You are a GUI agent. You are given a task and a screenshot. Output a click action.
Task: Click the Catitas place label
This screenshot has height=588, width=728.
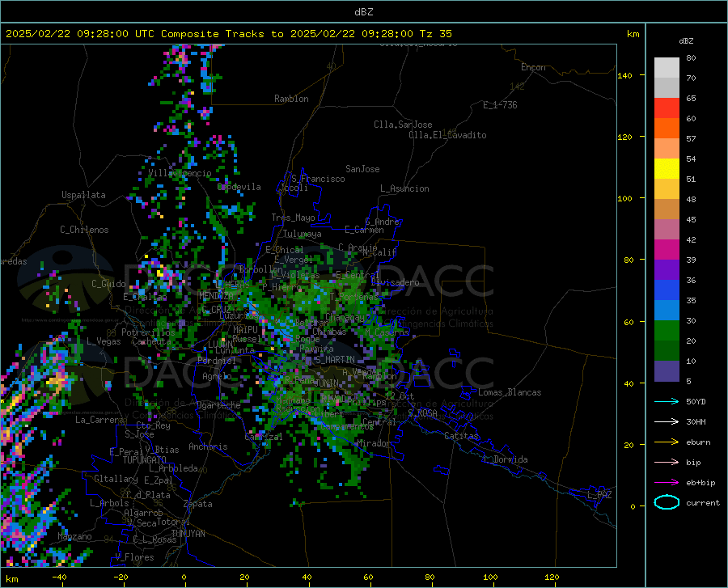tap(461, 436)
